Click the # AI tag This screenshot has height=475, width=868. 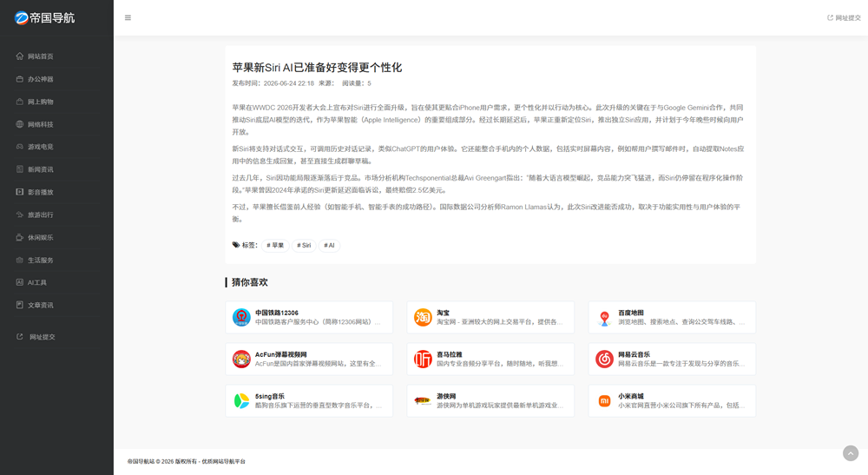[x=329, y=245]
